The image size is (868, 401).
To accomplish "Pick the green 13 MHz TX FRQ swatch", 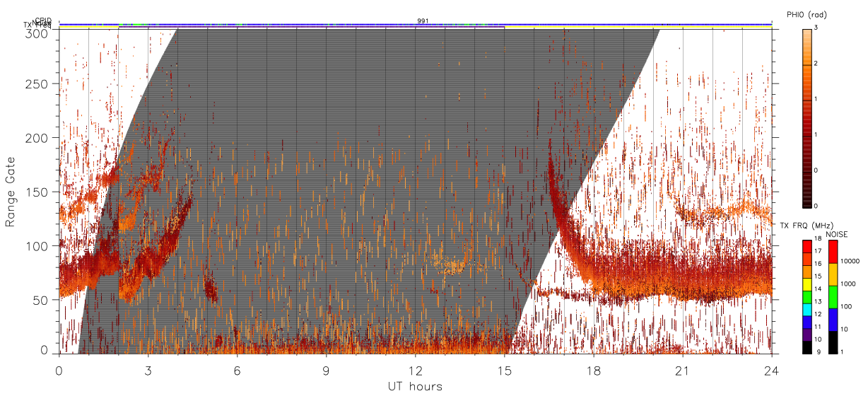I will tap(807, 296).
